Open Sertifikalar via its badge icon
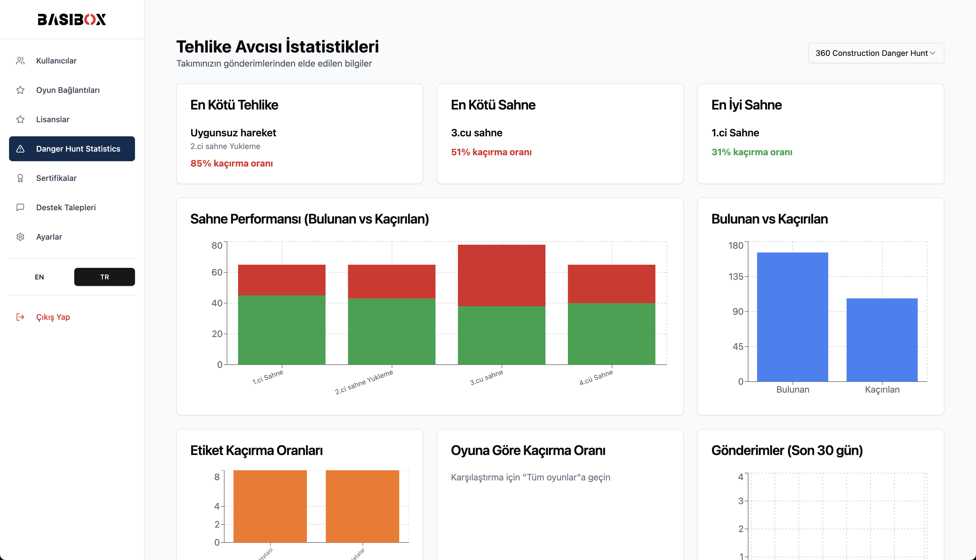 pos(20,178)
